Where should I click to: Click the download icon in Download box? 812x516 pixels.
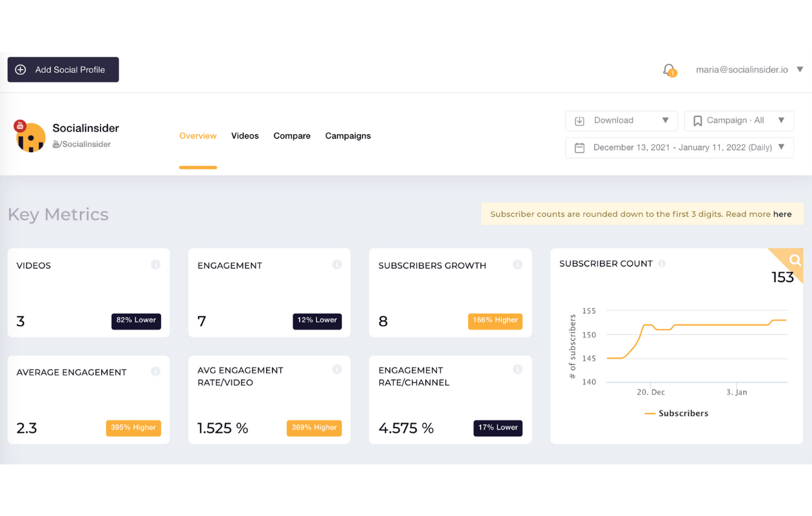click(x=579, y=121)
